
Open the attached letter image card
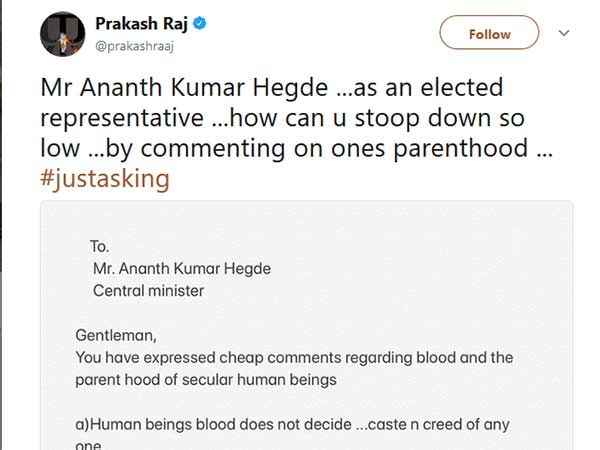(306, 320)
